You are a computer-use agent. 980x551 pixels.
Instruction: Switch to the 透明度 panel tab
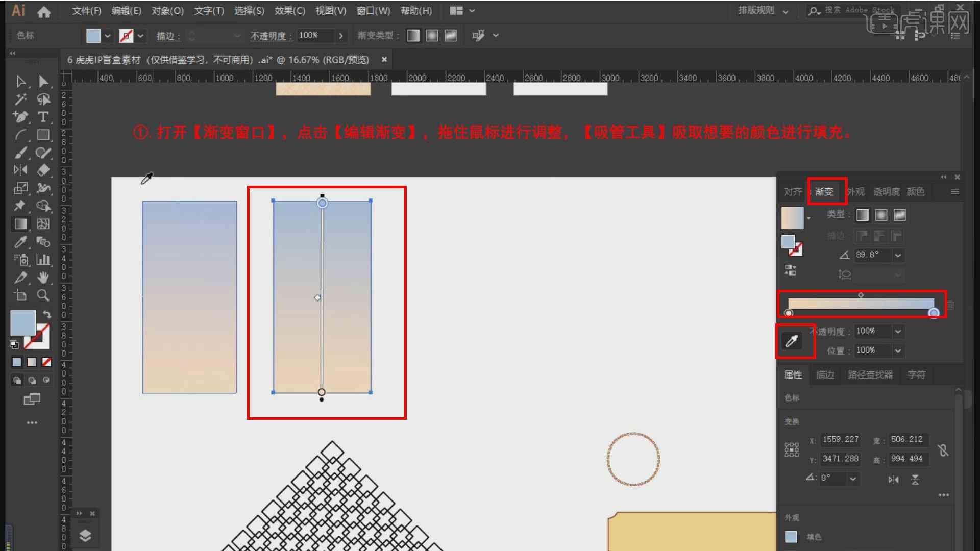click(887, 192)
